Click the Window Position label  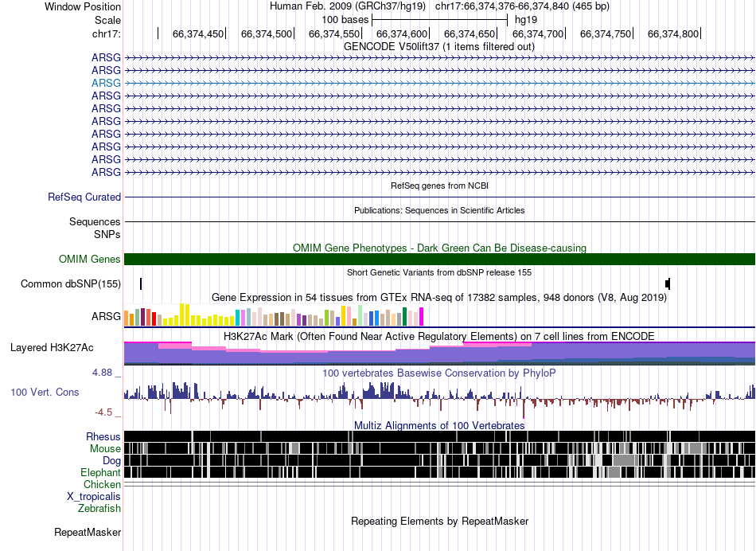click(x=83, y=6)
